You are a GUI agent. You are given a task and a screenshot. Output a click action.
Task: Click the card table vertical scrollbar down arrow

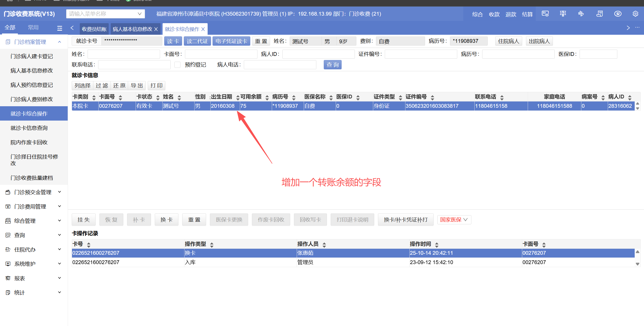(x=637, y=108)
